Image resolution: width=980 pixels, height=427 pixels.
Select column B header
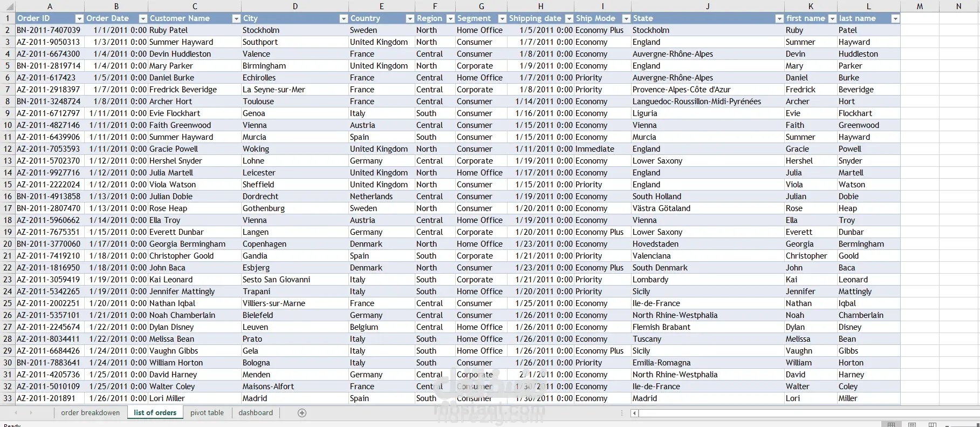coord(116,6)
